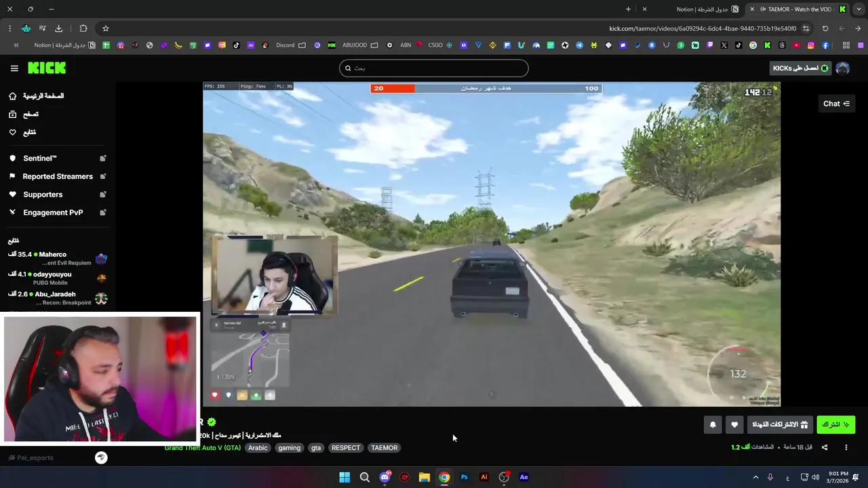Open the Windows Start menu
This screenshot has height=488, width=868.
[344, 477]
